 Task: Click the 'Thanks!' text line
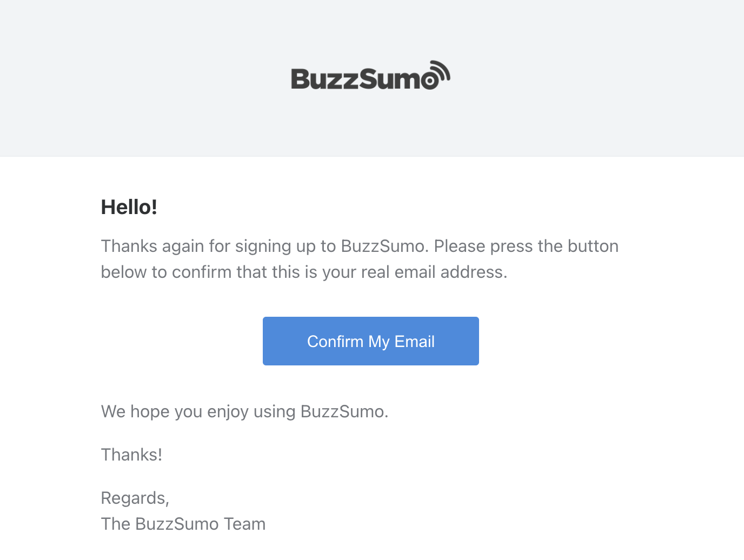(131, 455)
